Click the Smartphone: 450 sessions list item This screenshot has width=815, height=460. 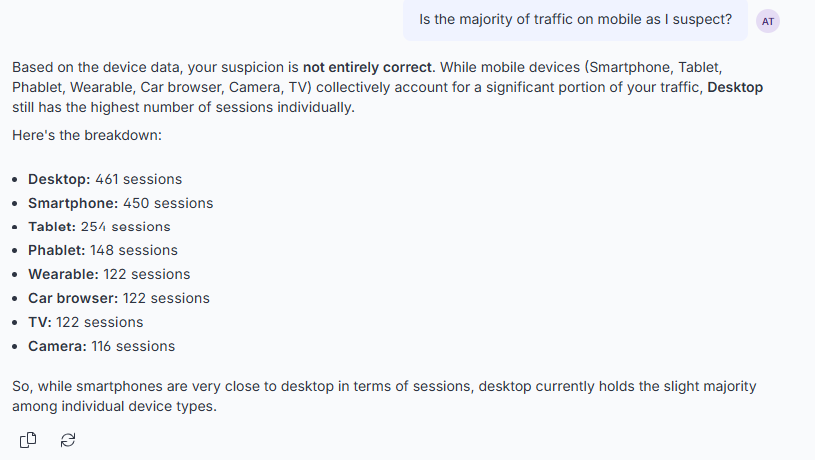[x=121, y=203]
